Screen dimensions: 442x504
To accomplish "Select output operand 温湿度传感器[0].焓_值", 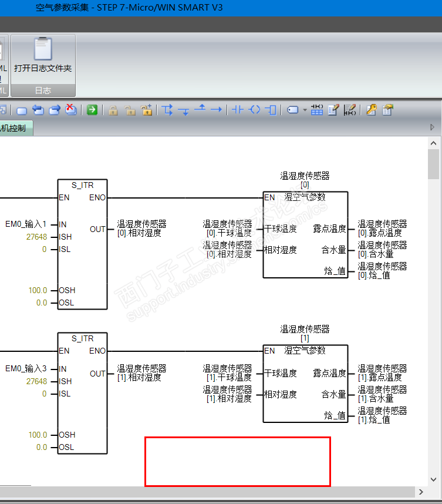I will pyautogui.click(x=382, y=271).
